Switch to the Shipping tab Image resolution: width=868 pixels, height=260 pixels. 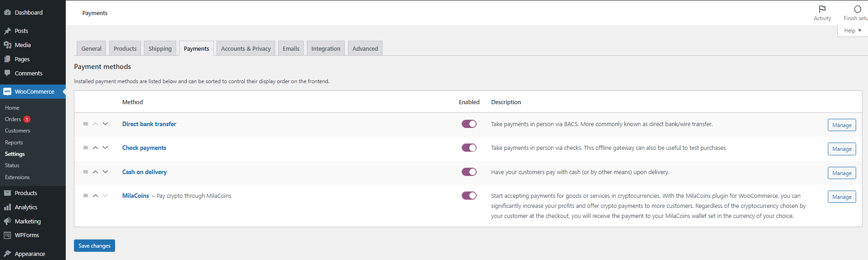click(x=160, y=48)
